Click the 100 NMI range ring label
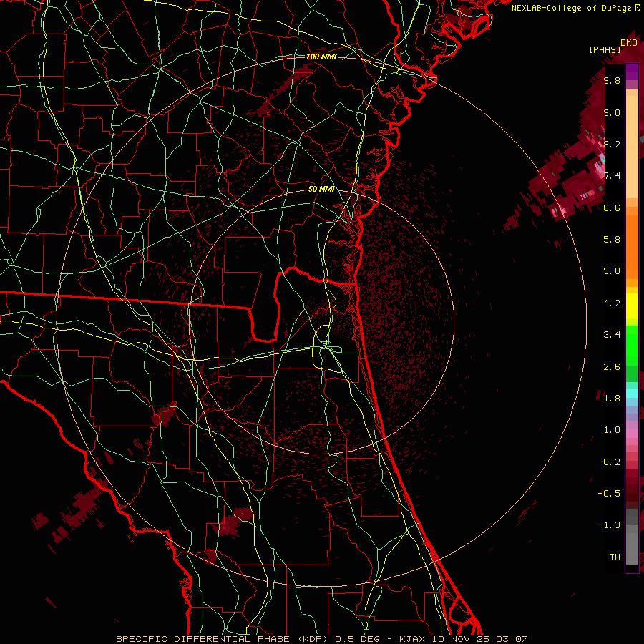The image size is (644, 644). point(321,57)
